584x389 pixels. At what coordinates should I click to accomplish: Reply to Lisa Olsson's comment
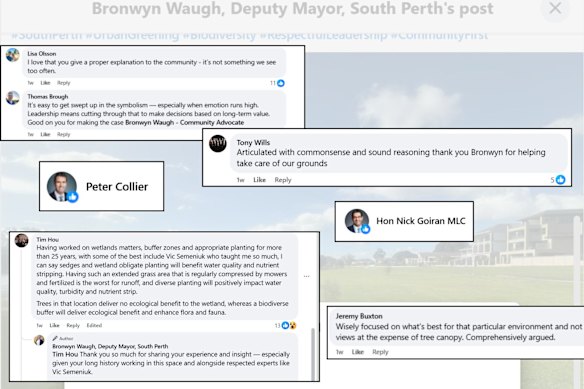click(63, 83)
